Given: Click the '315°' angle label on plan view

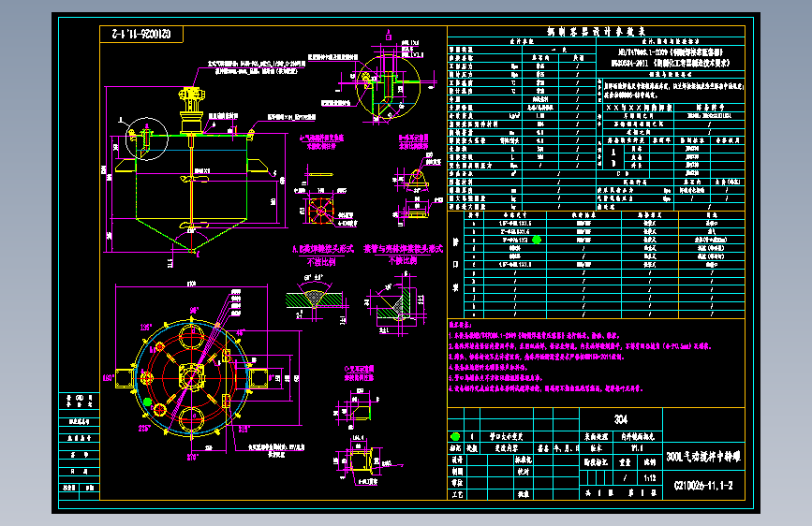Looking at the screenshot, I should 244,430.
